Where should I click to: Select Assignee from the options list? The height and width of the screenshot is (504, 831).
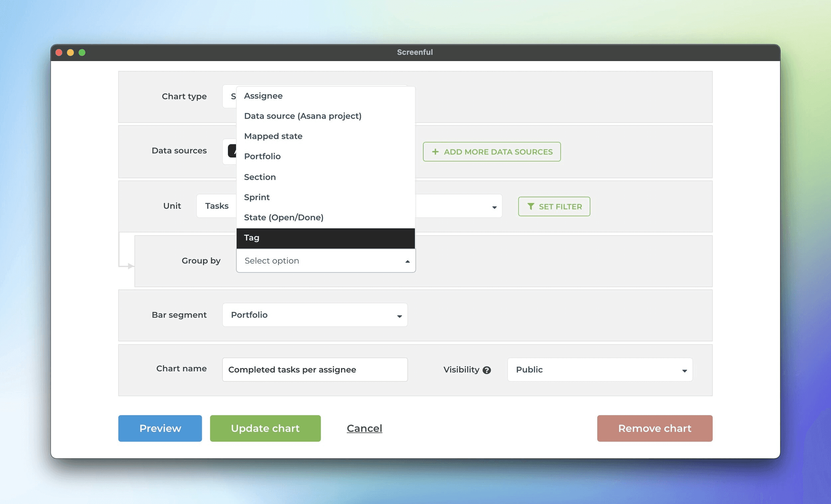[263, 96]
